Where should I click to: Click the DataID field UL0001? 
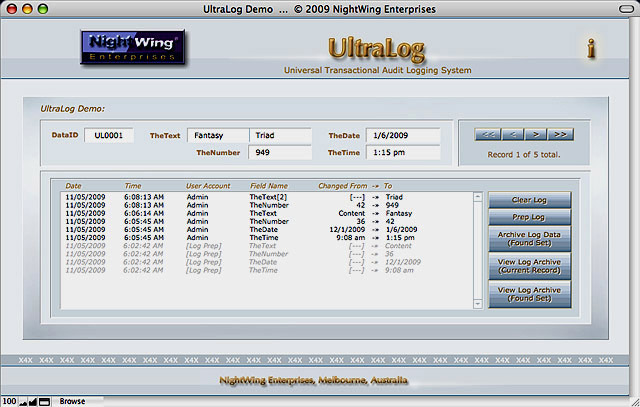(x=109, y=136)
